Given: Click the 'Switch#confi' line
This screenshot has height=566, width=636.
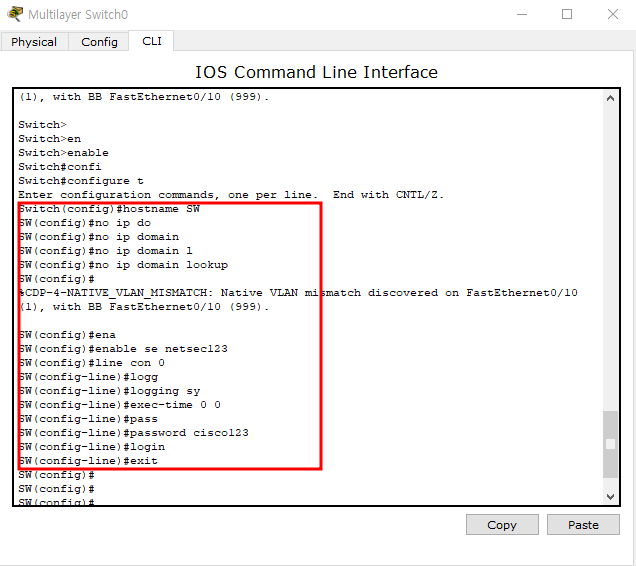Looking at the screenshot, I should pos(60,167).
